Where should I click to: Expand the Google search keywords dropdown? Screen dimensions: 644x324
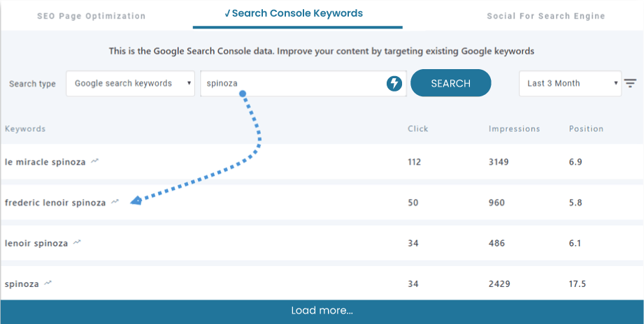[x=131, y=84]
